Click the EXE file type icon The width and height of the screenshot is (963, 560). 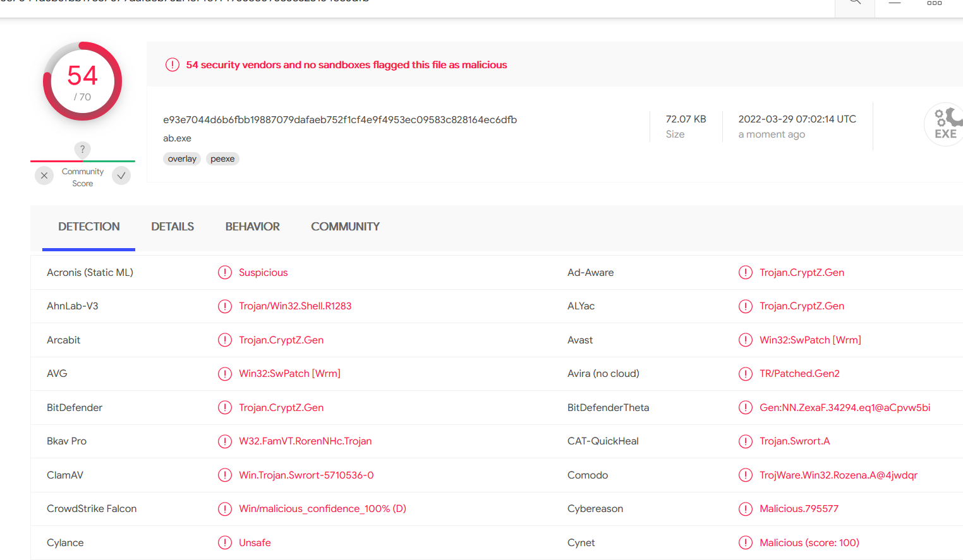coord(945,124)
